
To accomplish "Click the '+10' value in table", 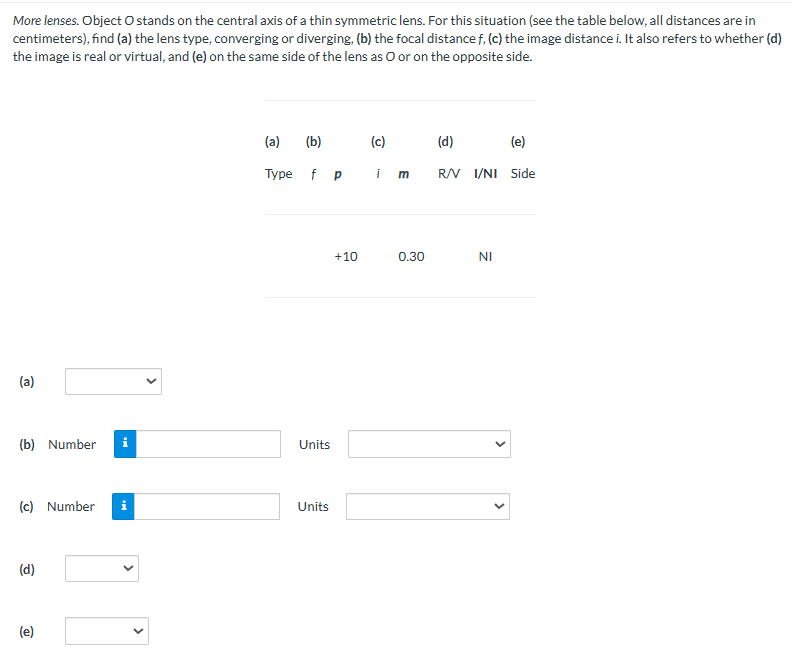I will click(346, 257).
